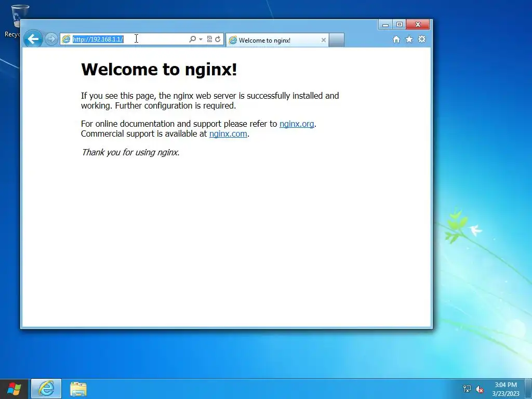The width and height of the screenshot is (532, 399).
Task: Click the muted volume tray icon
Action: point(480,389)
